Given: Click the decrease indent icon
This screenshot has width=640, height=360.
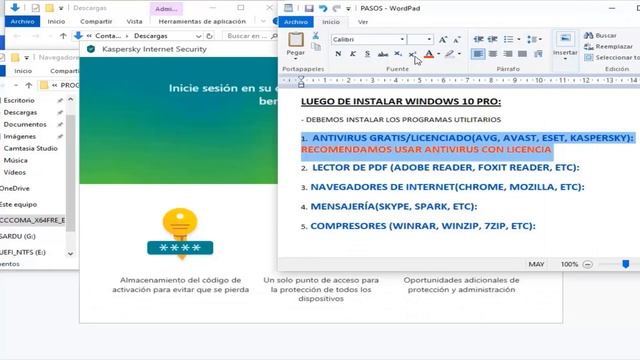Looking at the screenshot, I should coord(478,39).
